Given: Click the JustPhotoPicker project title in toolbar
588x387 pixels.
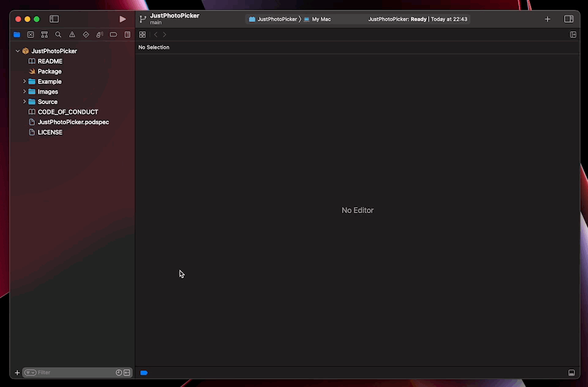Looking at the screenshot, I should (x=175, y=16).
